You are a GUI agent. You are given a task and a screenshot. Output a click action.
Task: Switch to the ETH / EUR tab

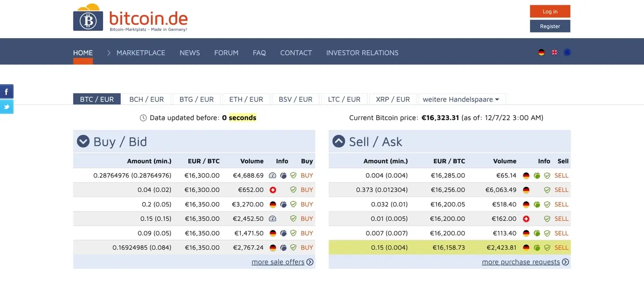[x=246, y=99]
